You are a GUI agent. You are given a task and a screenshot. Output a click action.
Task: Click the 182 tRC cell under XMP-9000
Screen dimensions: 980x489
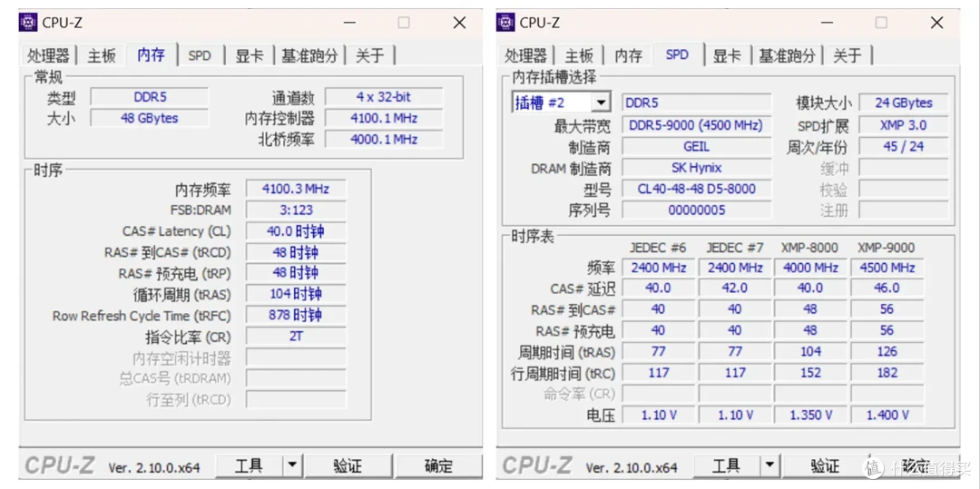click(x=887, y=373)
